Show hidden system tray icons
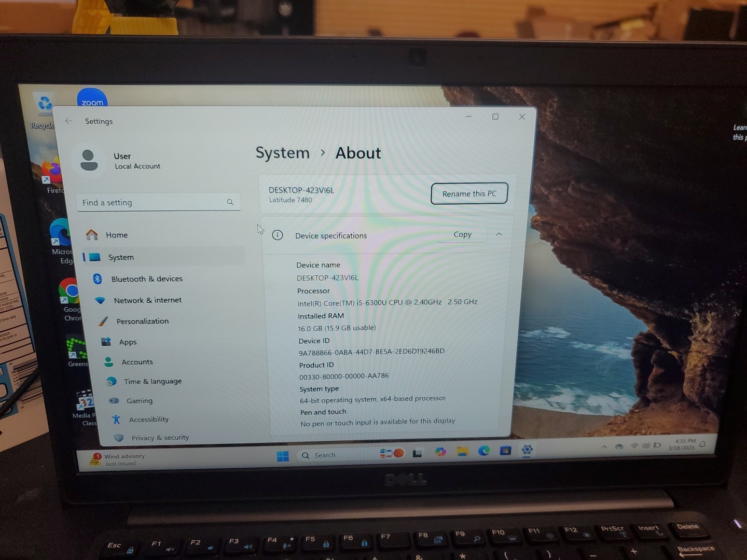 tap(604, 446)
